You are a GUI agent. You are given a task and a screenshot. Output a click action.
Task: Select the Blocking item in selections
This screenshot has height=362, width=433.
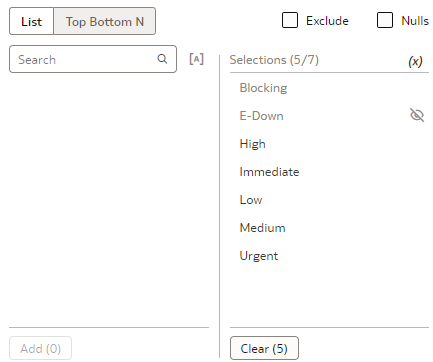click(x=329, y=88)
